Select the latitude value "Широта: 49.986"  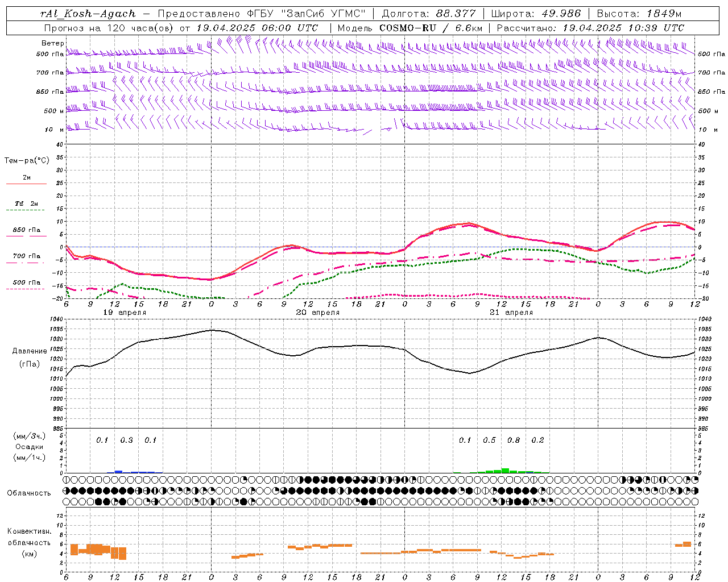click(x=536, y=14)
